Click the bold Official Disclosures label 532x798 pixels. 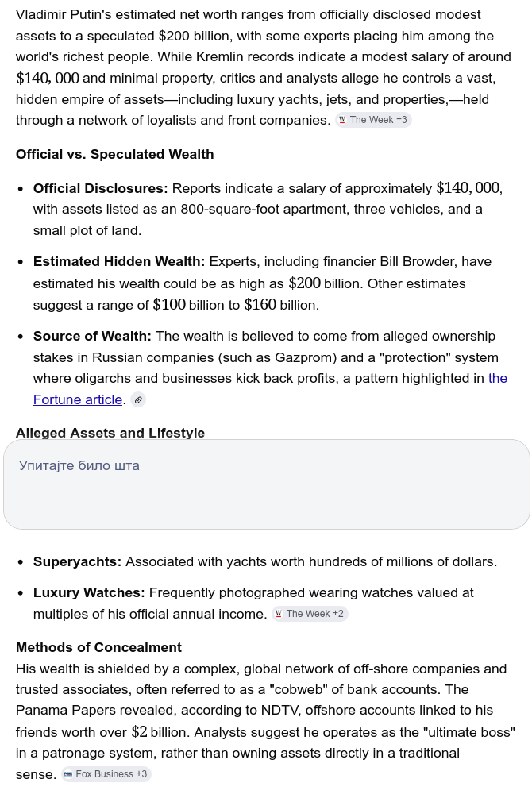pyautogui.click(x=100, y=188)
